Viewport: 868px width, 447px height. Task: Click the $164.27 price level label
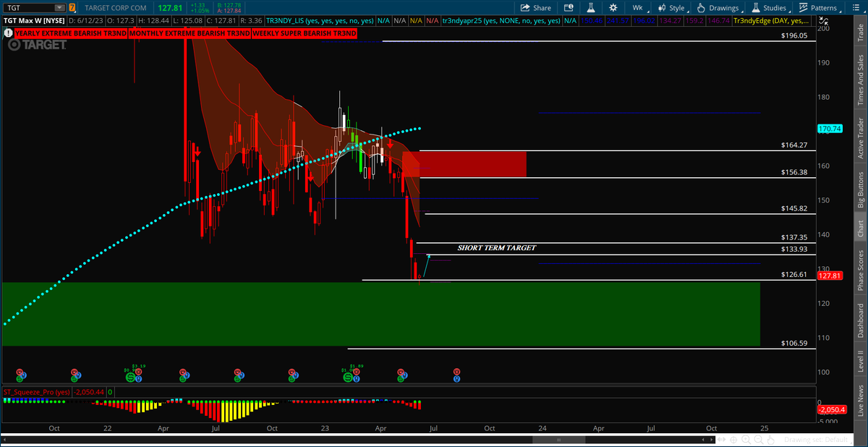point(793,145)
